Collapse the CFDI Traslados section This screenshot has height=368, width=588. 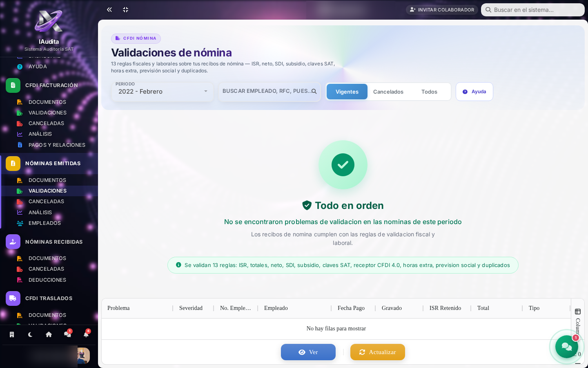[49, 298]
